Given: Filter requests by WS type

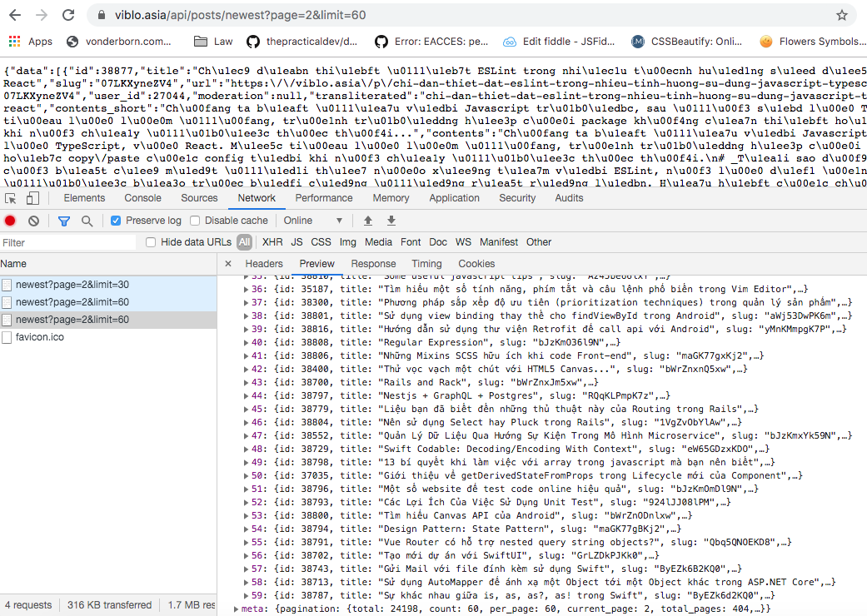Looking at the screenshot, I should click(x=463, y=242).
